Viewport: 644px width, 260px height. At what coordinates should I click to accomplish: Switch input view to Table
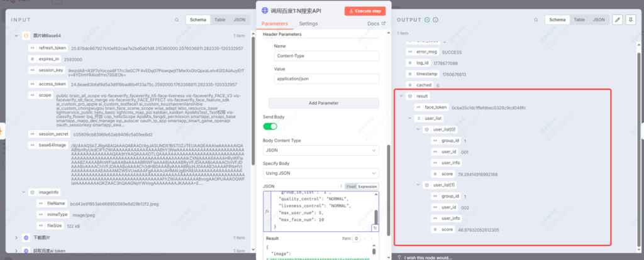click(220, 19)
